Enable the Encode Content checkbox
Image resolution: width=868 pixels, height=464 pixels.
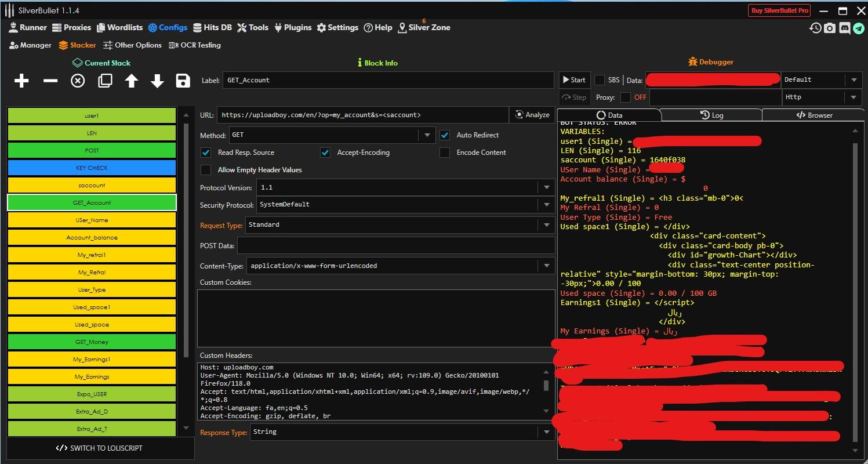coord(445,153)
